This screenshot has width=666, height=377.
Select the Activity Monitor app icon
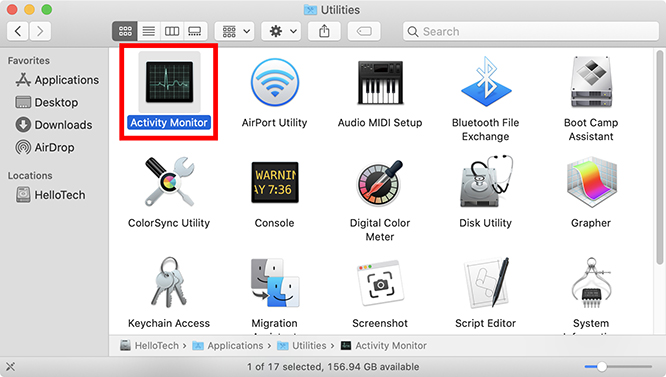coord(169,82)
